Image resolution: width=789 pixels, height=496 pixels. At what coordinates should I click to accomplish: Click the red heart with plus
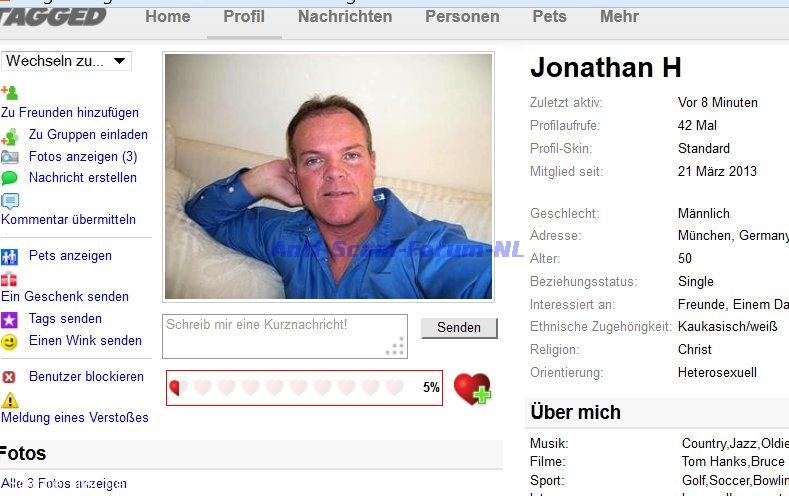[472, 389]
